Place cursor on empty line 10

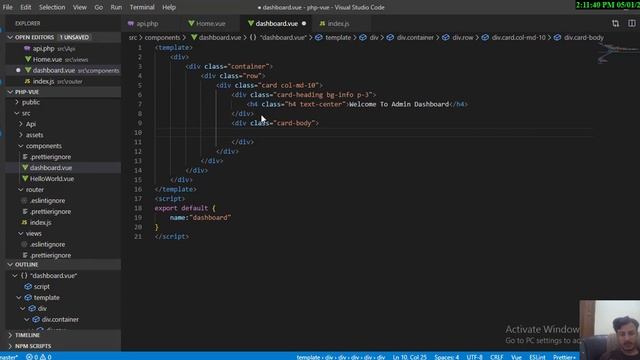373,133
